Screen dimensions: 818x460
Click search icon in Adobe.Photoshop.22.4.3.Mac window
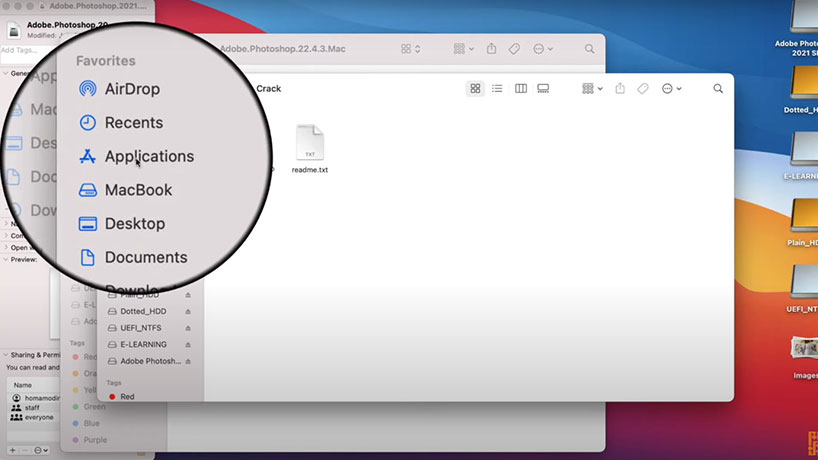pos(590,49)
